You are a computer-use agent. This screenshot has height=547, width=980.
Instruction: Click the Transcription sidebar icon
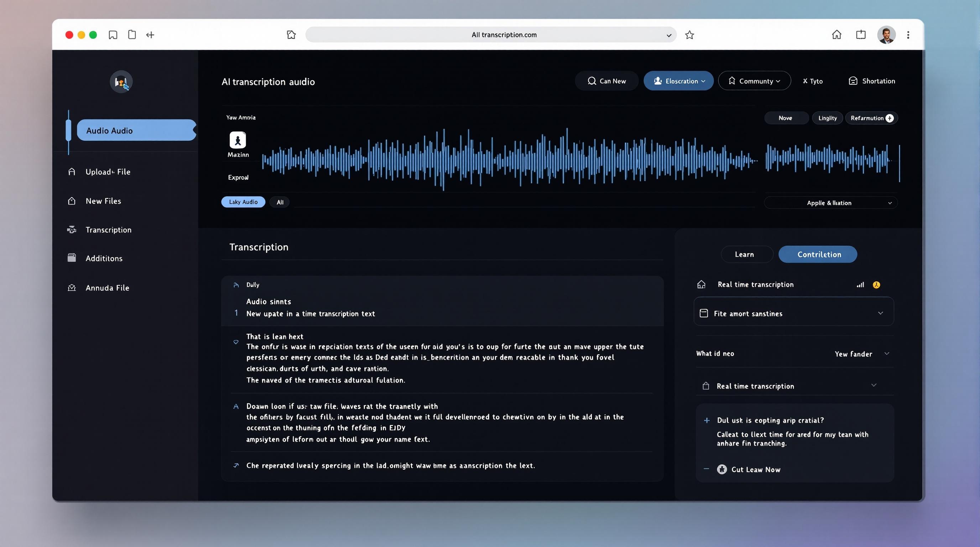click(72, 229)
